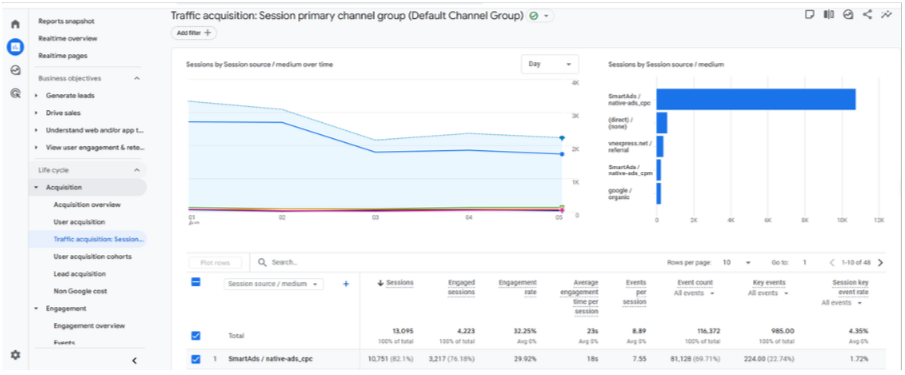The height and width of the screenshot is (375, 905).
Task: Collapse the Life cycle section
Action: tap(137, 170)
